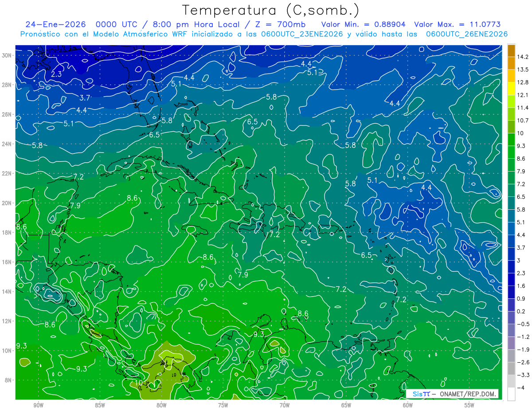
Task: Click the "2.3" contour label on the map
Action: coord(56,74)
